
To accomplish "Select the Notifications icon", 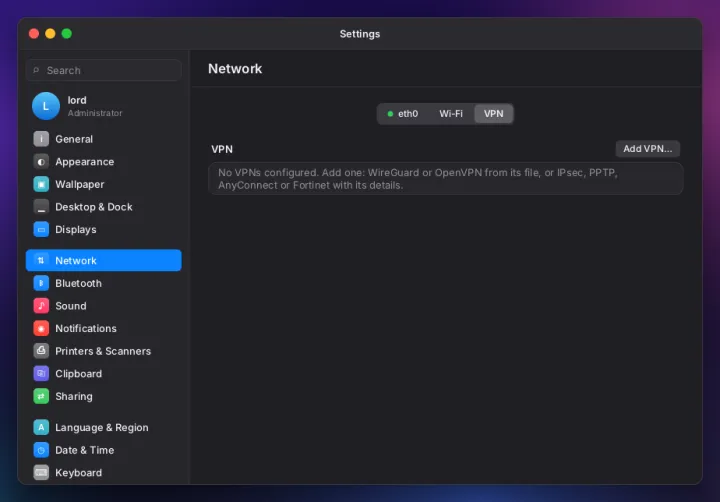I will click(41, 328).
